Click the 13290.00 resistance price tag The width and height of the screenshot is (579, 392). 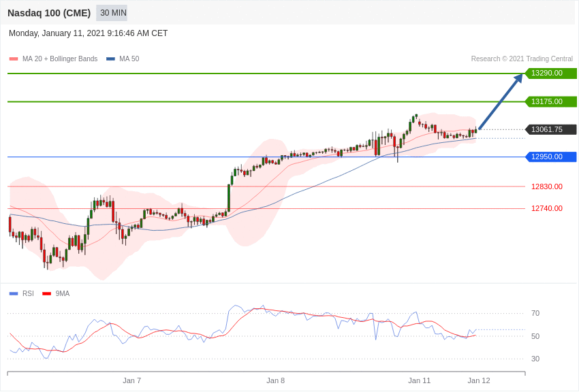pyautogui.click(x=550, y=73)
